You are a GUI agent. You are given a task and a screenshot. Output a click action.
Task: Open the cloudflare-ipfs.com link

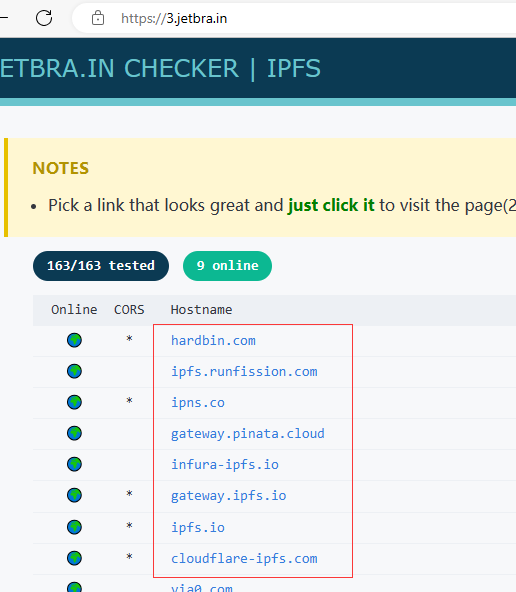(244, 558)
